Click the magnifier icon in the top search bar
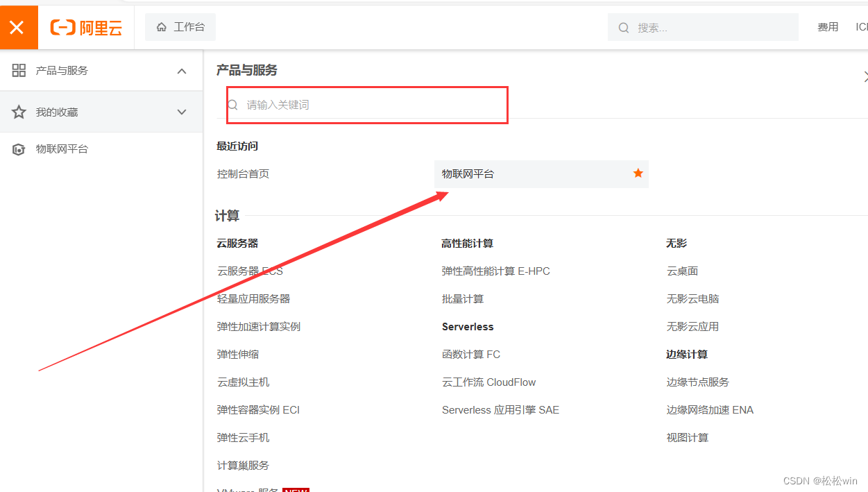The width and height of the screenshot is (868, 492). 624,28
